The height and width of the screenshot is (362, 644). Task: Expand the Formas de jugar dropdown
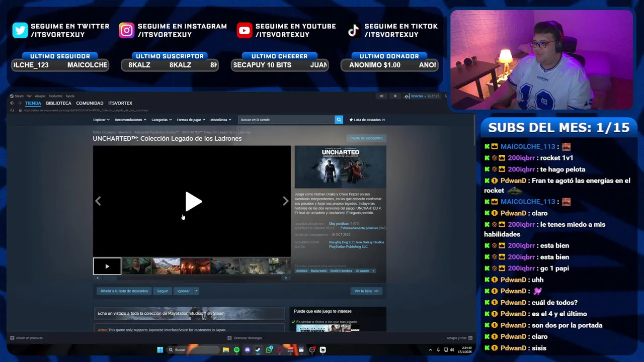191,120
